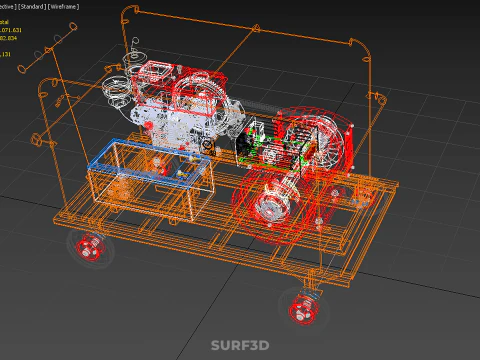Open the [Standard] viewport shading menu
Image resolution: width=480 pixels, height=360 pixels.
coord(32,7)
